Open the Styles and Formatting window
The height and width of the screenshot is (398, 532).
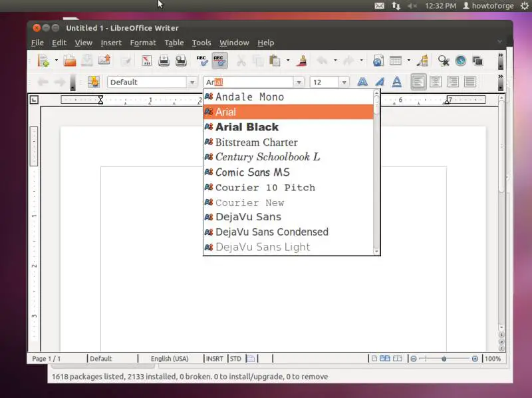pos(94,82)
